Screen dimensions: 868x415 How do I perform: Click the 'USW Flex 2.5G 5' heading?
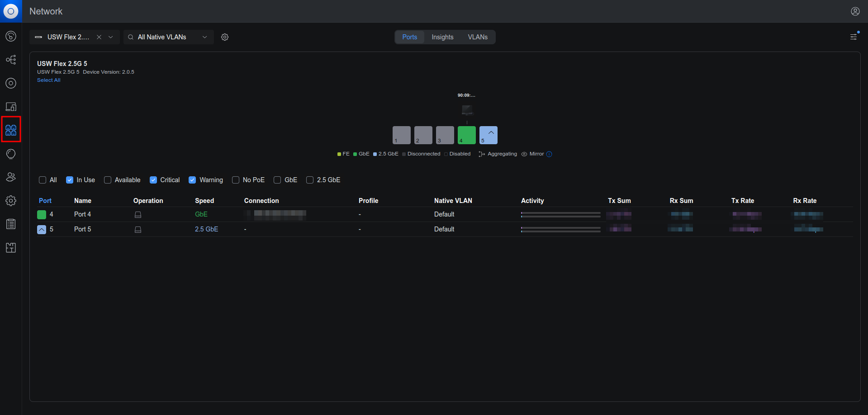pos(62,64)
